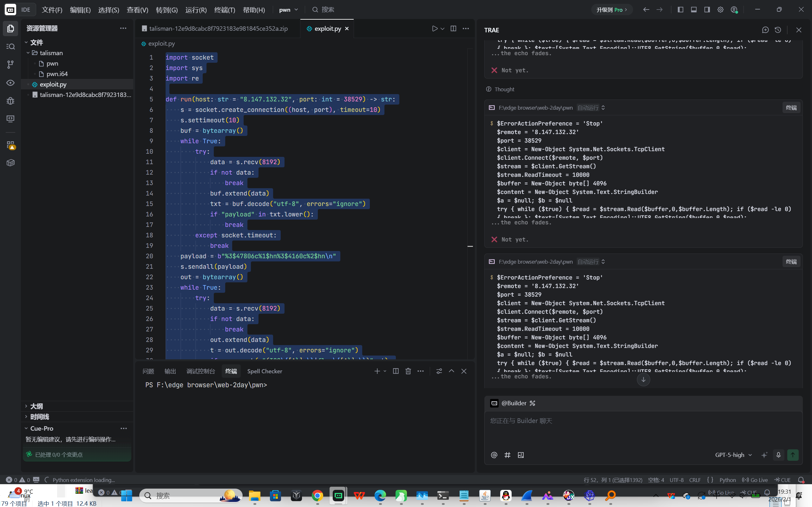Toggle the bottom panel layout button
Screen dimensions: 812x507
pos(694,10)
